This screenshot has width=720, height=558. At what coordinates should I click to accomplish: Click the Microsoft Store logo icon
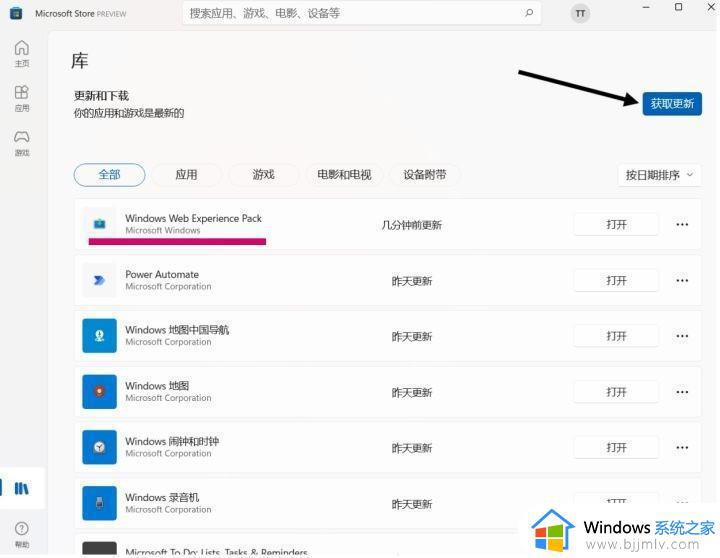pyautogui.click(x=16, y=13)
